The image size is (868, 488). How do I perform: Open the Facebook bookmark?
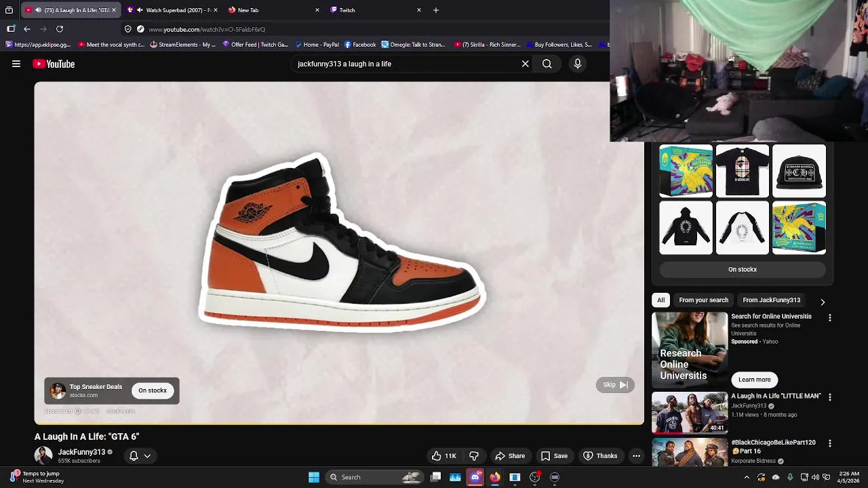(360, 45)
